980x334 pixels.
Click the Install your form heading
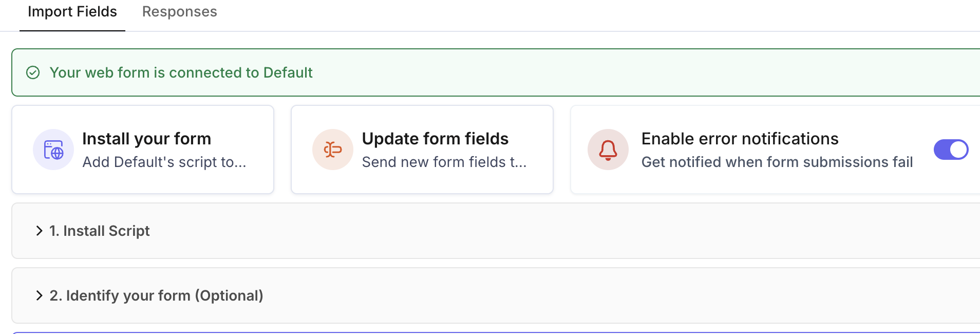point(147,139)
